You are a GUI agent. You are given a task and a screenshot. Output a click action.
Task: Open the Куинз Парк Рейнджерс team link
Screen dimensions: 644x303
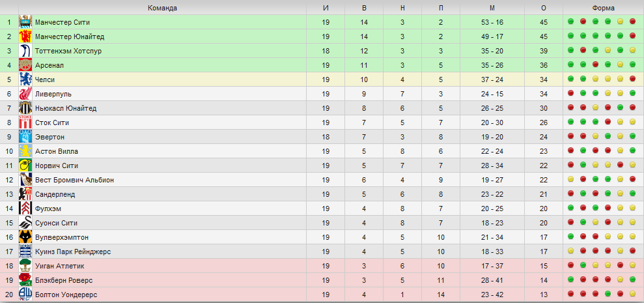[x=73, y=252]
